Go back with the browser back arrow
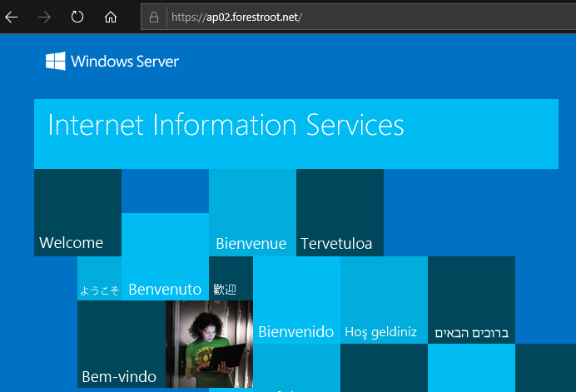 (x=11, y=17)
